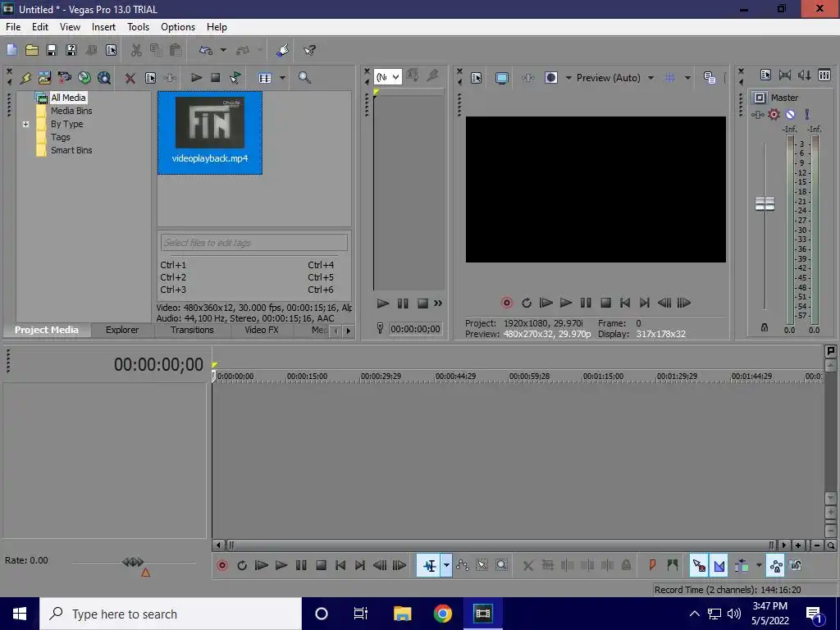Mute the Master bus

[x=790, y=114]
